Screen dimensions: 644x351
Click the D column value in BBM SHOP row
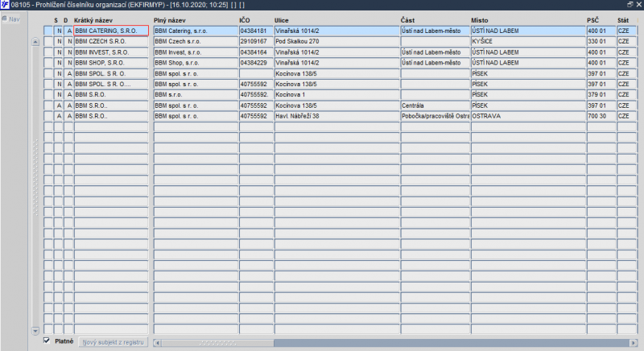[68, 63]
